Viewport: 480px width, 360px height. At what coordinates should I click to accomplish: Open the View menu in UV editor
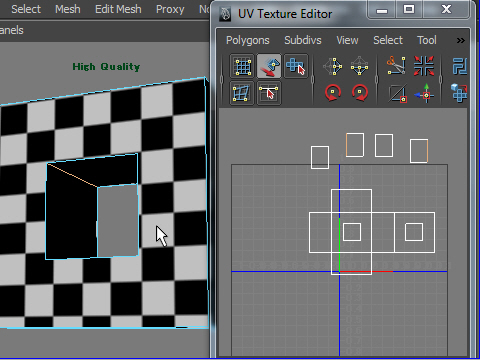(x=347, y=40)
